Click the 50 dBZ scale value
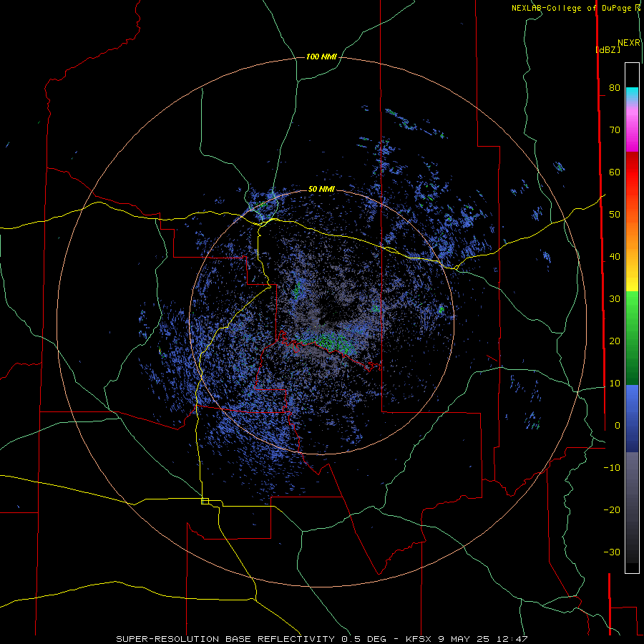 coord(615,215)
